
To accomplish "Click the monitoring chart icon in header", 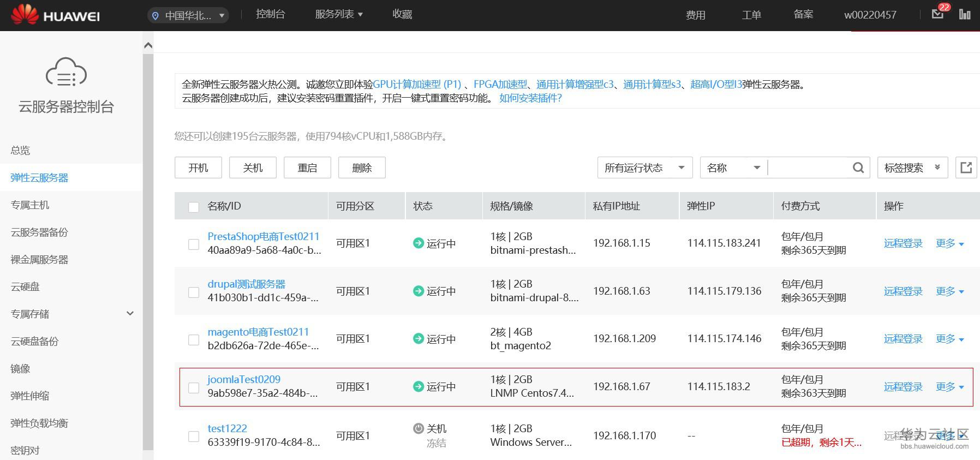I will 965,15.
